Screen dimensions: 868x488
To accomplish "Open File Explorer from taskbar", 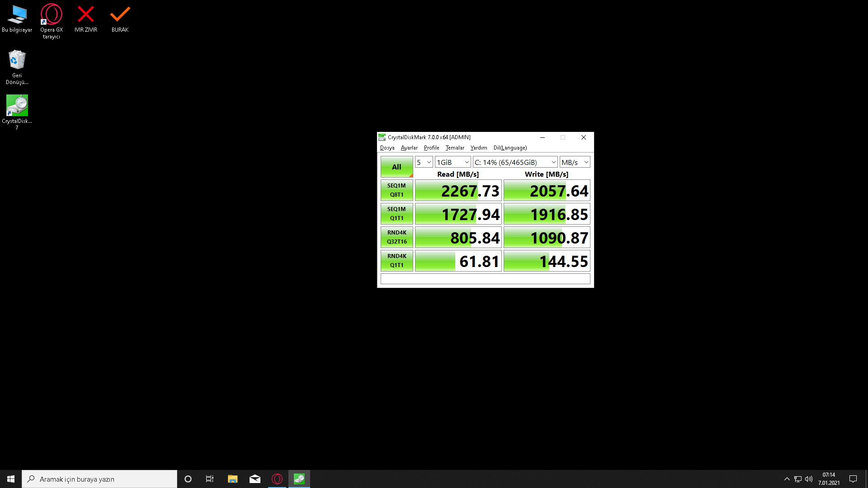I will (232, 479).
